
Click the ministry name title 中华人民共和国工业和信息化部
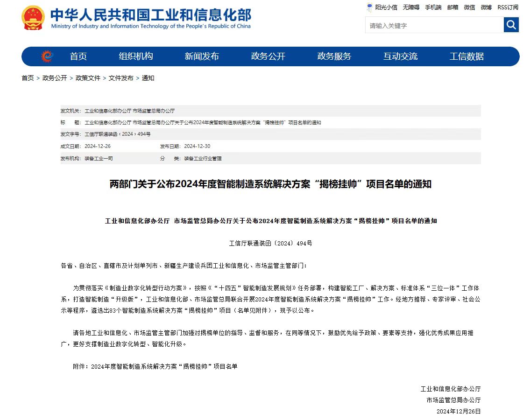coord(151,15)
